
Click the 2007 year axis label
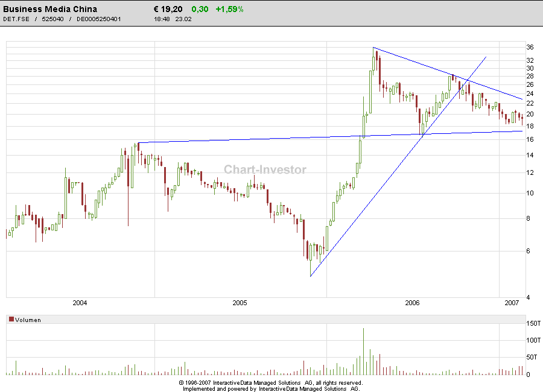point(512,303)
